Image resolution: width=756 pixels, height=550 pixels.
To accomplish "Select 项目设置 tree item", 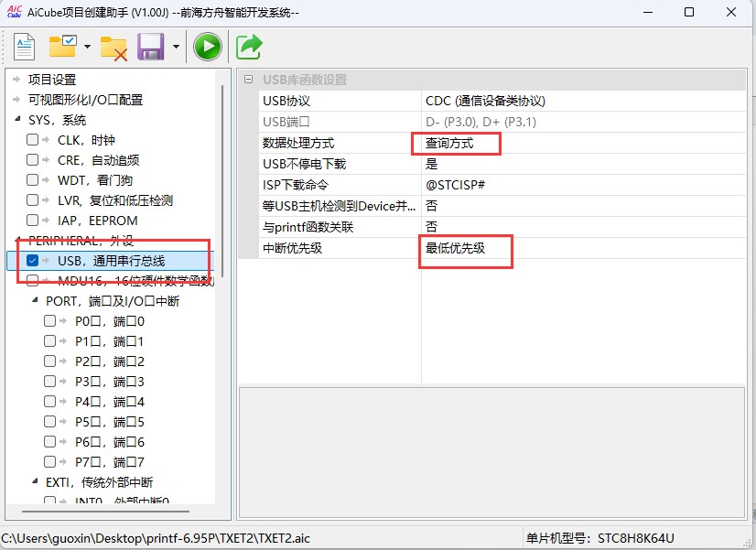I will tap(52, 80).
